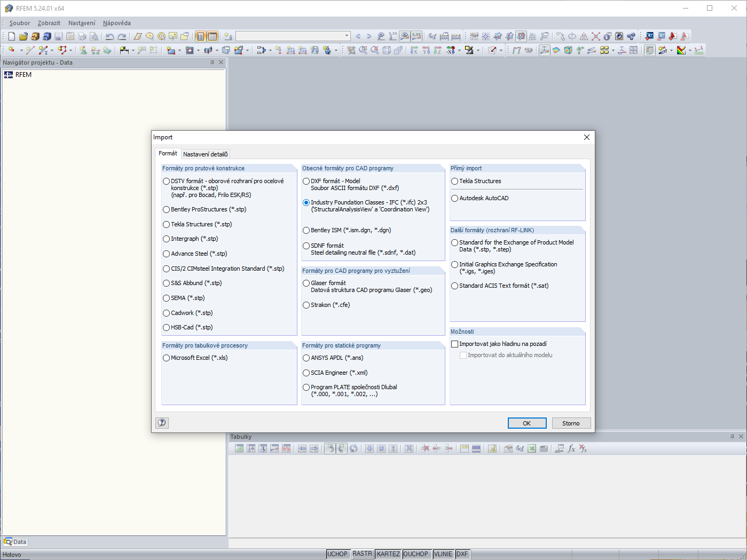Open the empty combo box in the top toolbar
Image resolution: width=747 pixels, height=560 pixels.
[293, 36]
